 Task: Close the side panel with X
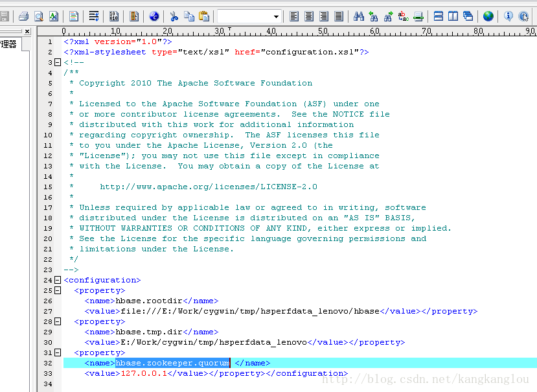(x=27, y=32)
